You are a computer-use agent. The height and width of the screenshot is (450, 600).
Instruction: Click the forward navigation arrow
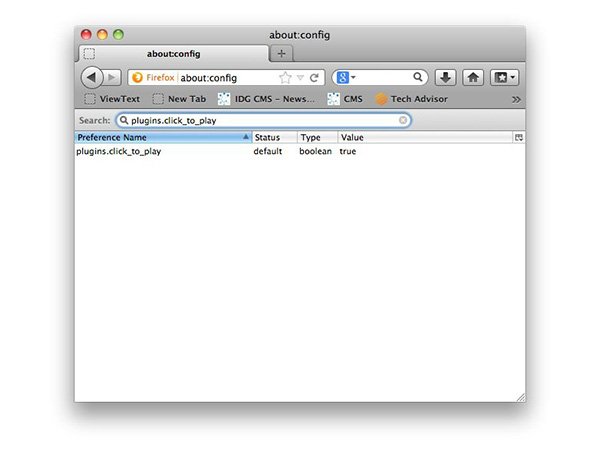click(x=112, y=78)
